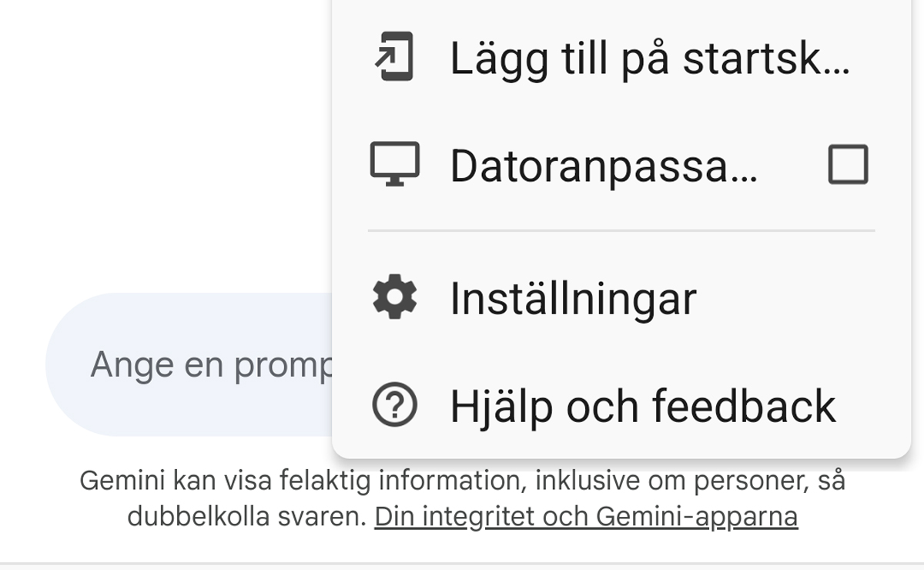Click the Ange en prompt input field
This screenshot has width=924, height=570.
coord(192,364)
